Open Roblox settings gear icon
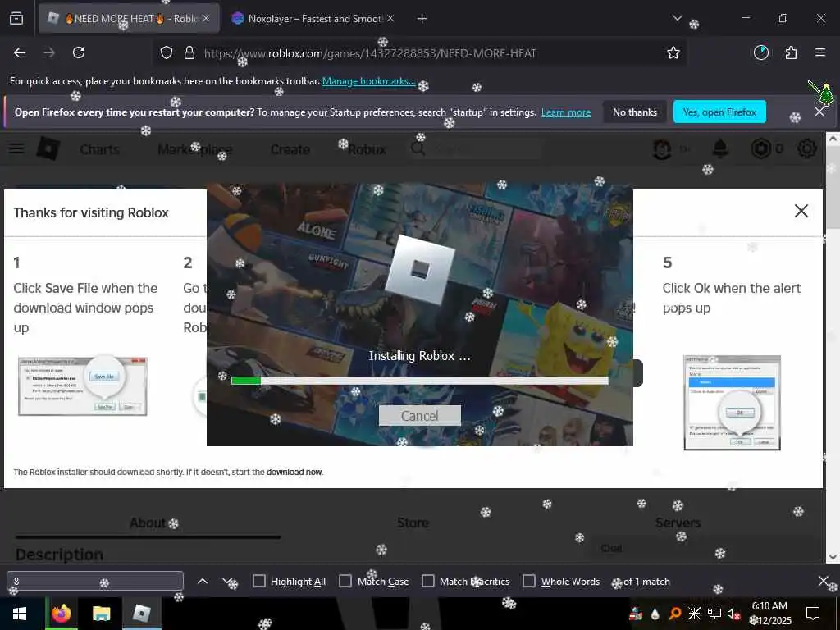This screenshot has width=840, height=630. tap(807, 148)
